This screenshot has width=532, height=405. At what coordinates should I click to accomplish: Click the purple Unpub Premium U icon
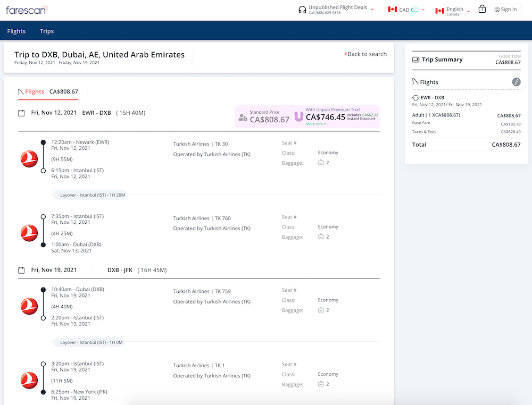pyautogui.click(x=298, y=116)
